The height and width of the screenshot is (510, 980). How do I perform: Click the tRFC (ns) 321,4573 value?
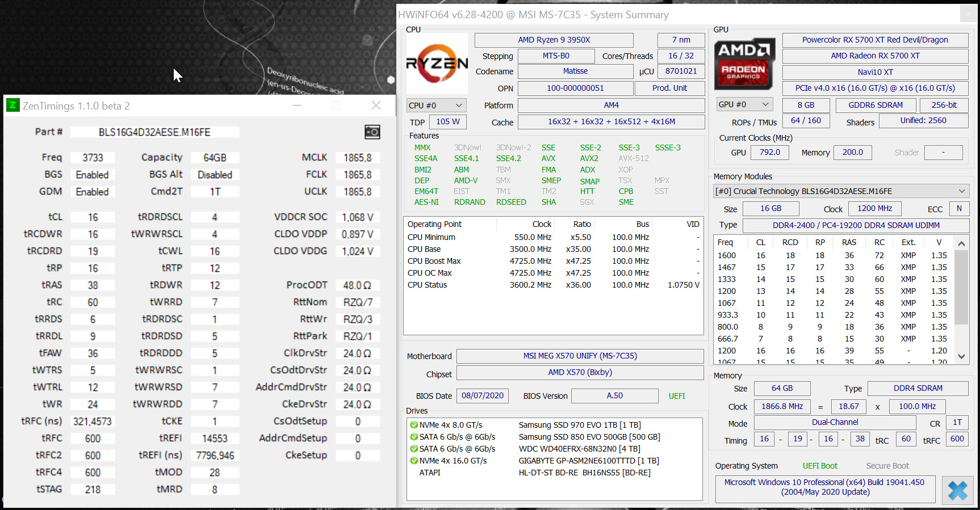[93, 422]
